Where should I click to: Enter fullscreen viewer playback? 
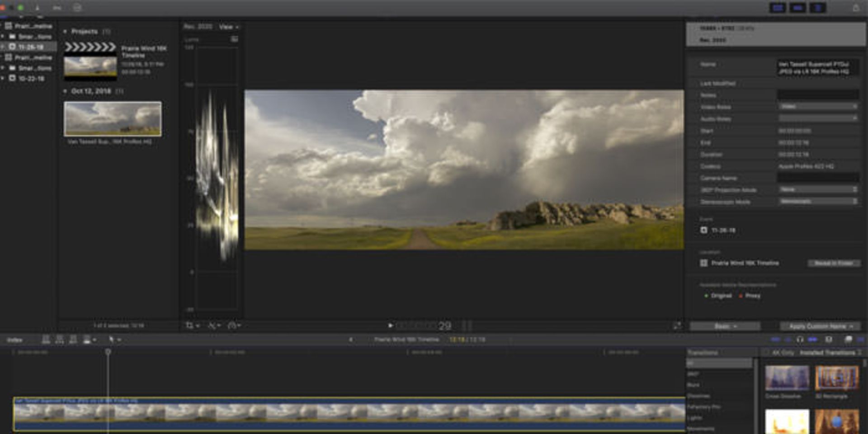click(677, 326)
